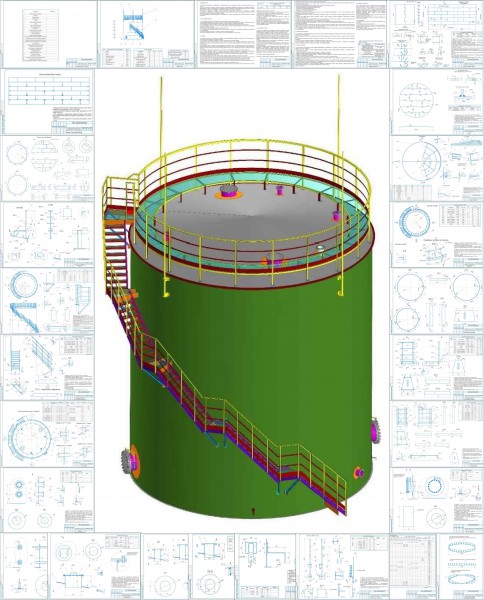Open left sheet with blue ring and blue stair
The height and width of the screenshot is (600, 484).
[x=47, y=301]
